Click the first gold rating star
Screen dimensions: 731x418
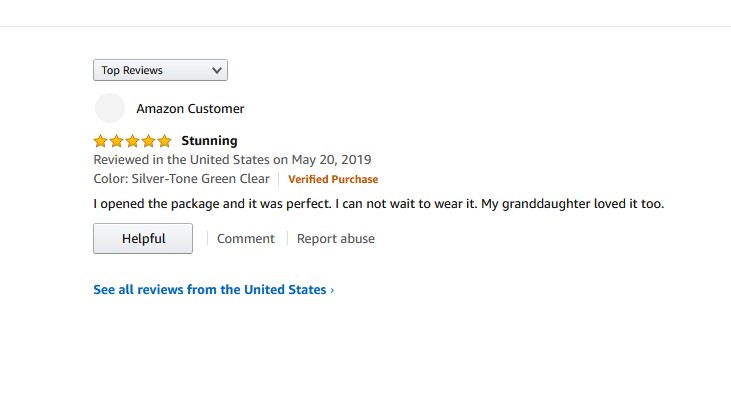[x=101, y=141]
